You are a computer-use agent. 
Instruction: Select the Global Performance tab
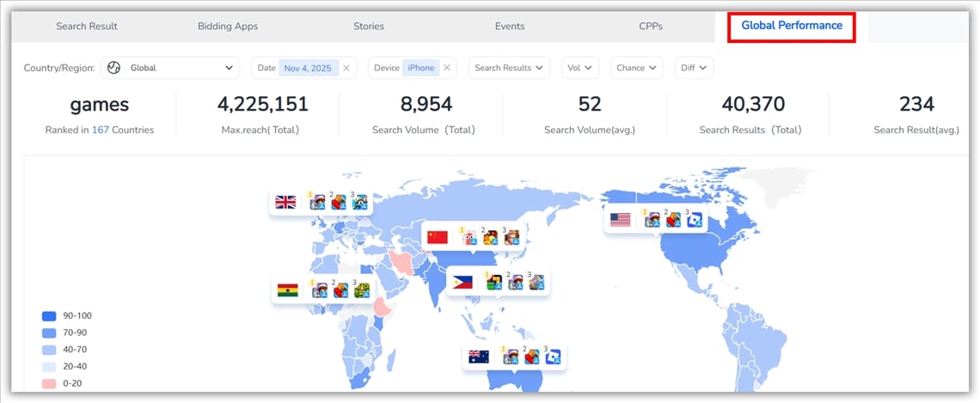[x=792, y=26]
